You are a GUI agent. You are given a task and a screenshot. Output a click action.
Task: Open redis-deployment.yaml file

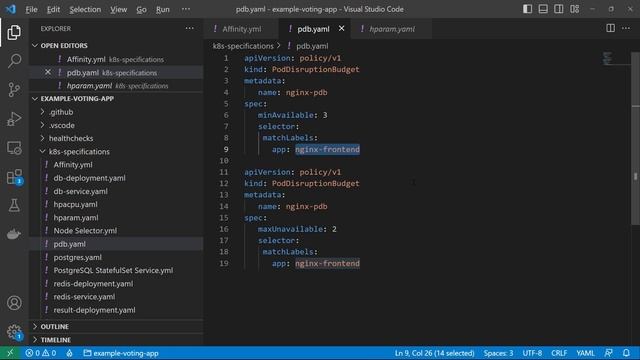[x=93, y=284]
